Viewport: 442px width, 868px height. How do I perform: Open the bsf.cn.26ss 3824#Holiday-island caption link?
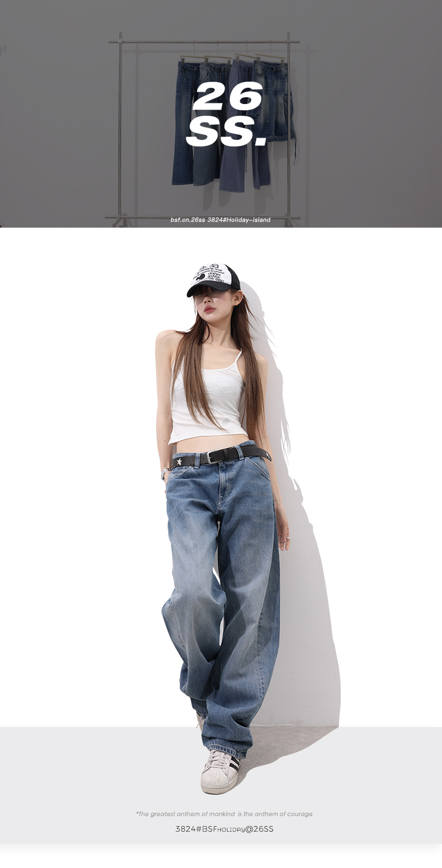coord(220,220)
